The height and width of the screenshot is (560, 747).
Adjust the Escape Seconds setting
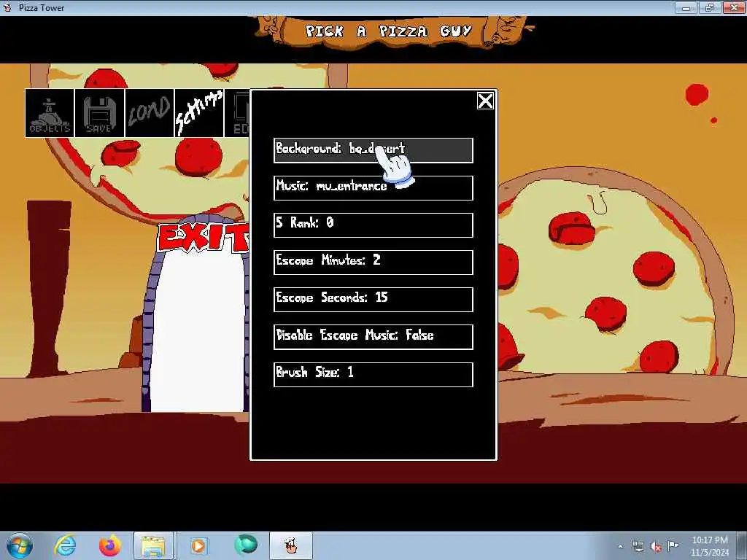373,300
